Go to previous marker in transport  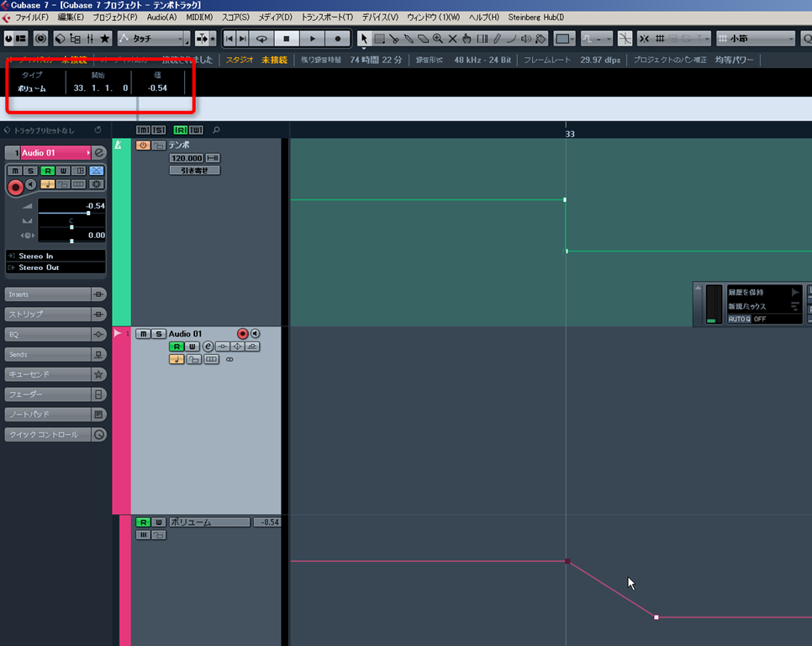pyautogui.click(x=229, y=39)
